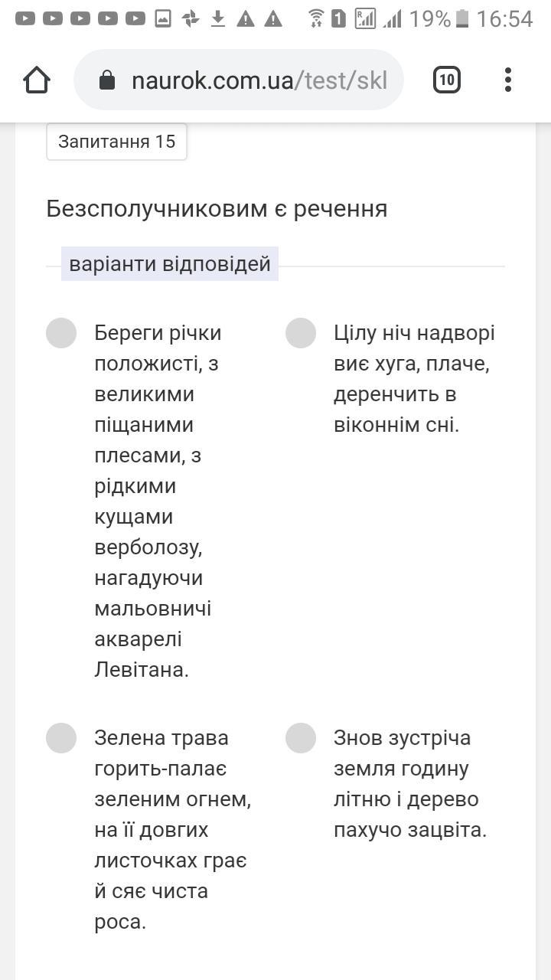This screenshot has width=551, height=980.
Task: Click the "Запитання 15" label button
Action: (x=116, y=142)
